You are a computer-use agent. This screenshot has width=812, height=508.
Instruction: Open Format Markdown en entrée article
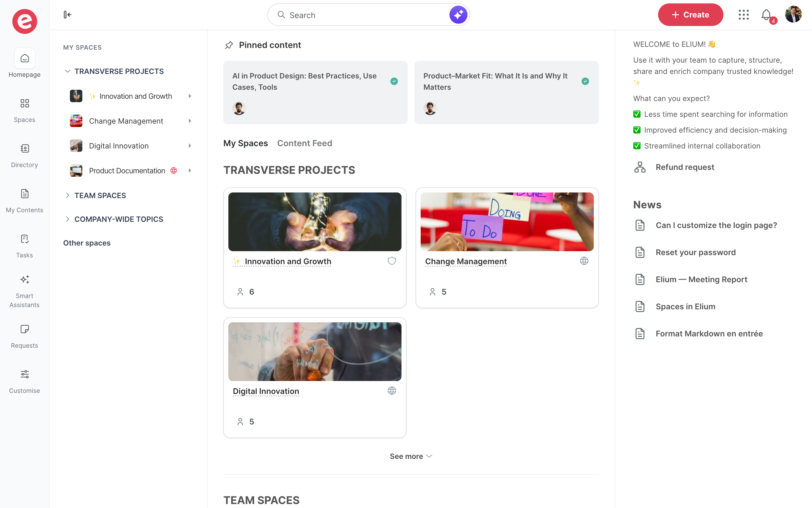click(x=709, y=334)
